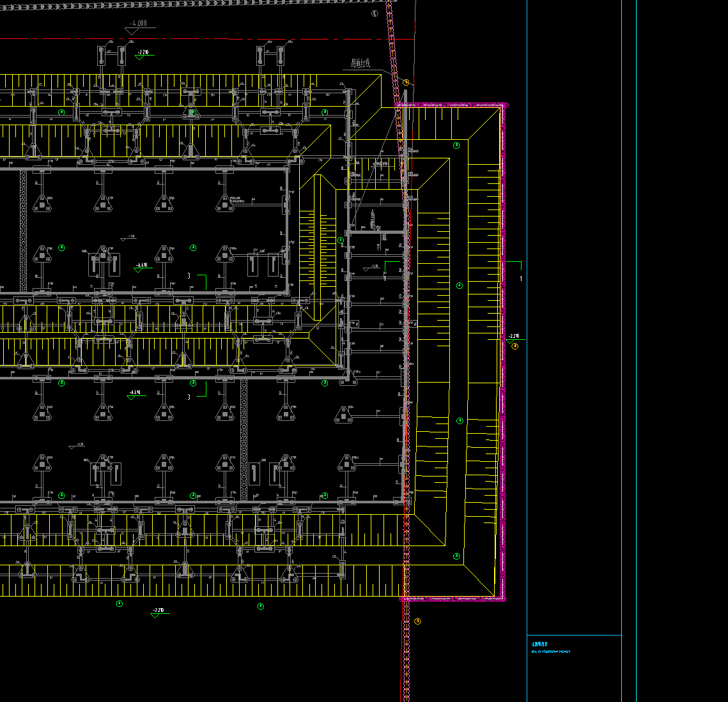Select the -4.000 elevation label at top

point(138,23)
